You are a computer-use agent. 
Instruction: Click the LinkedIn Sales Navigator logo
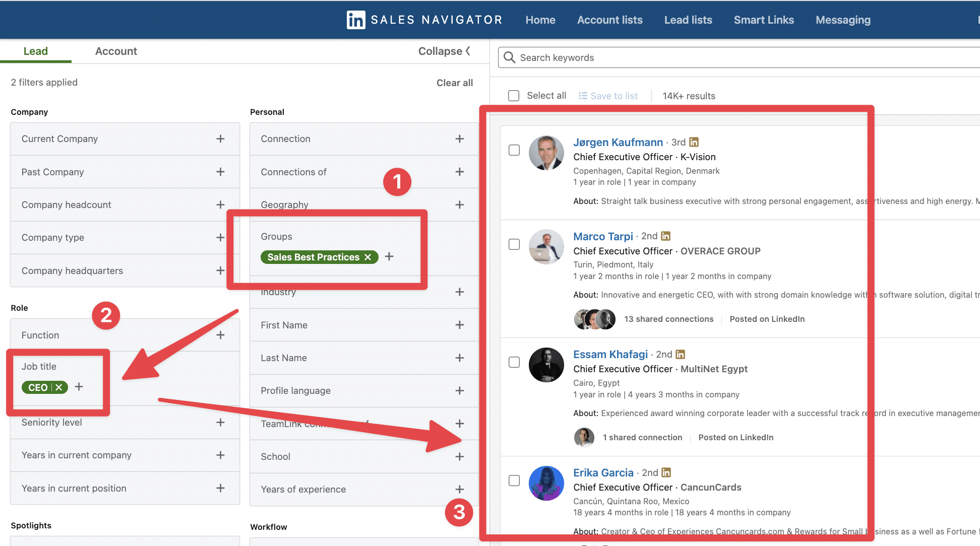click(424, 20)
